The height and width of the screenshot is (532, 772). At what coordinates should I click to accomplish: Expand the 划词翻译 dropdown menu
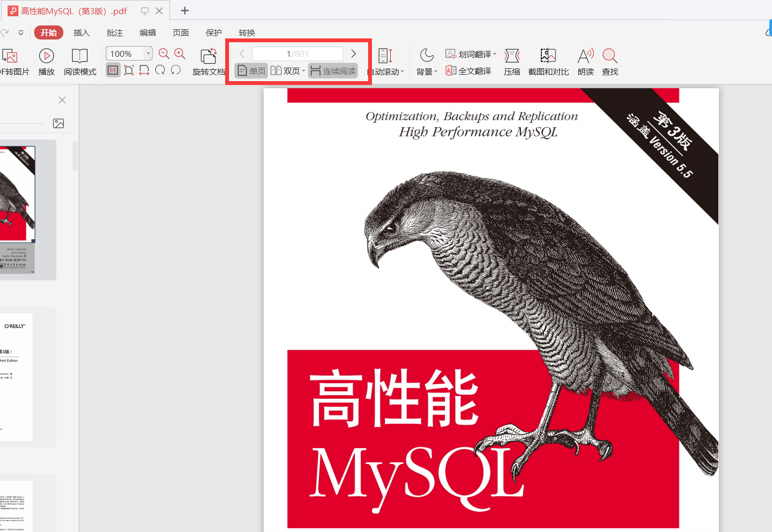(495, 54)
